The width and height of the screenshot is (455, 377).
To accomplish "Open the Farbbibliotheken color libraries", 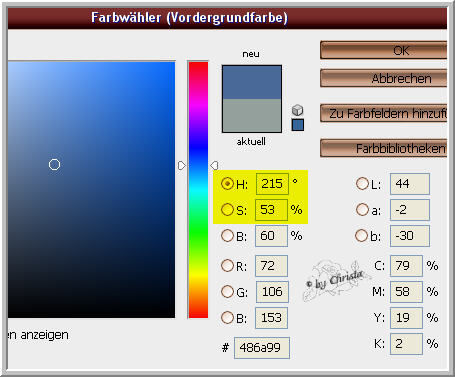I will [384, 148].
